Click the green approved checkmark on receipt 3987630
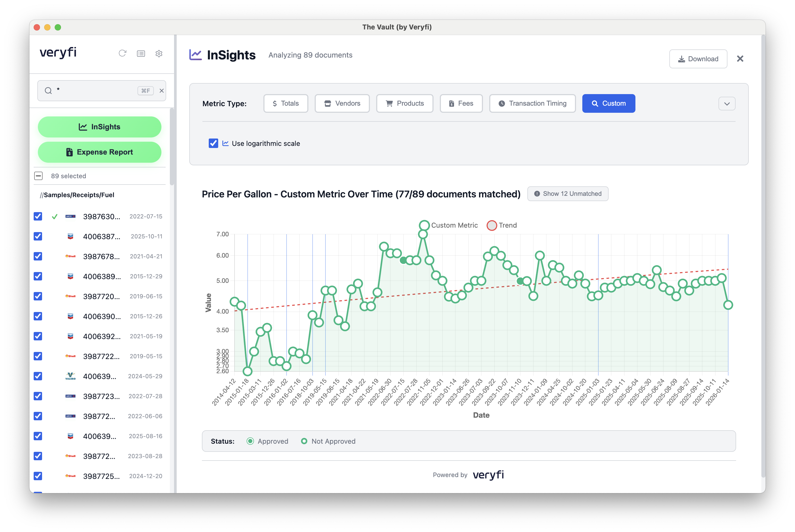 (54, 217)
